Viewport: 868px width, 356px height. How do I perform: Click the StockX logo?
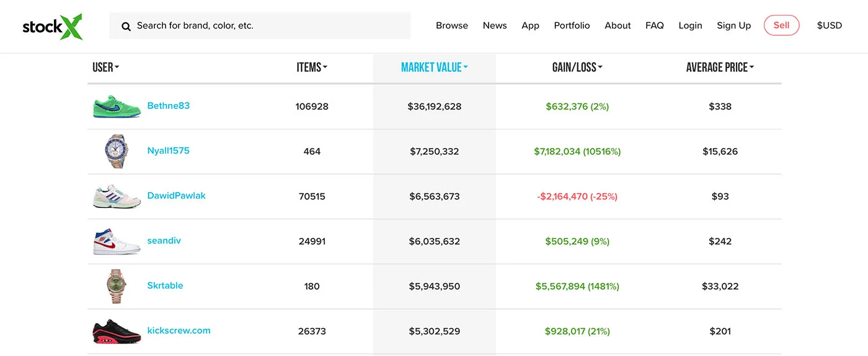(x=53, y=26)
